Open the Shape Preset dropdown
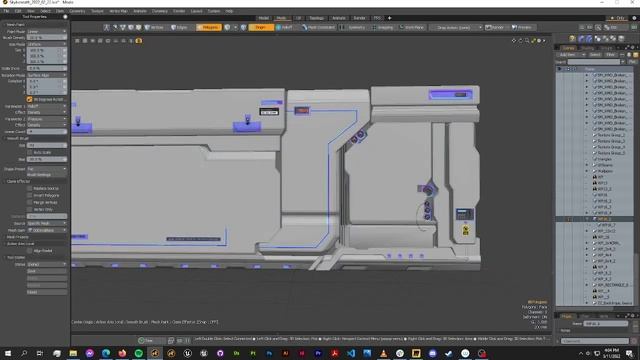Image resolution: width=640 pixels, height=360 pixels. coord(47,169)
